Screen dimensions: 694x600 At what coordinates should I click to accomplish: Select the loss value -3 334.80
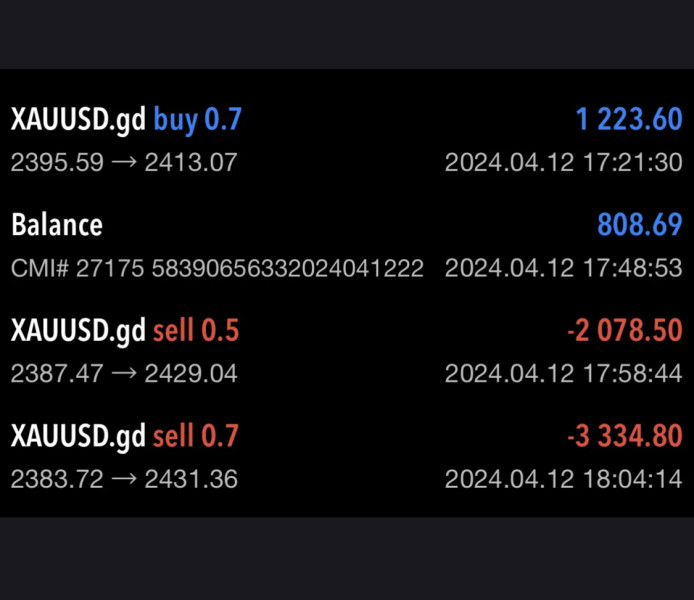pyautogui.click(x=622, y=436)
